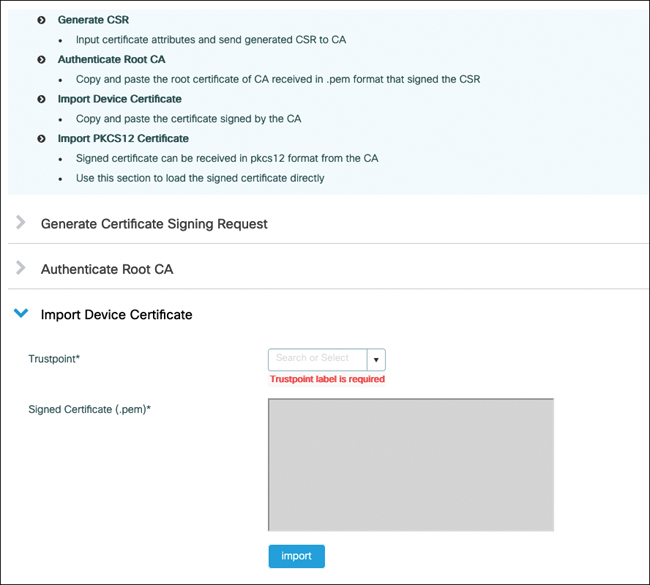Click the Import Device Certificate bullet icon
Viewport: 650px width, 585px height.
click(x=41, y=99)
